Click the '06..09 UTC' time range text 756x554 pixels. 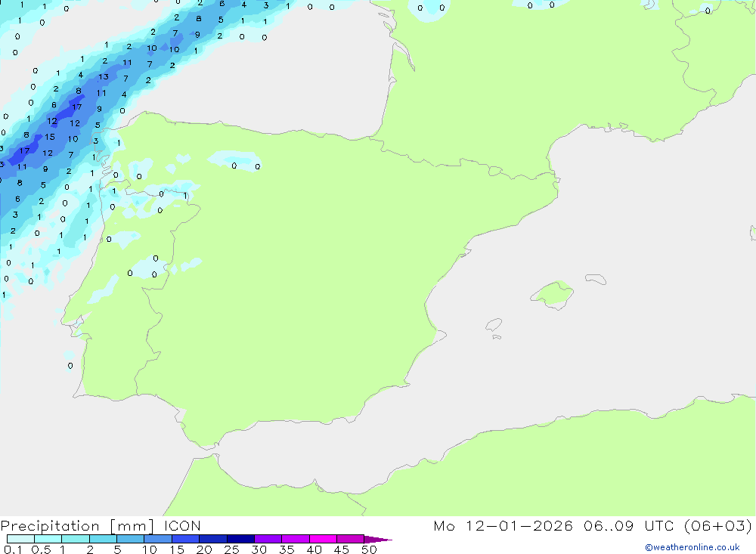630,526
